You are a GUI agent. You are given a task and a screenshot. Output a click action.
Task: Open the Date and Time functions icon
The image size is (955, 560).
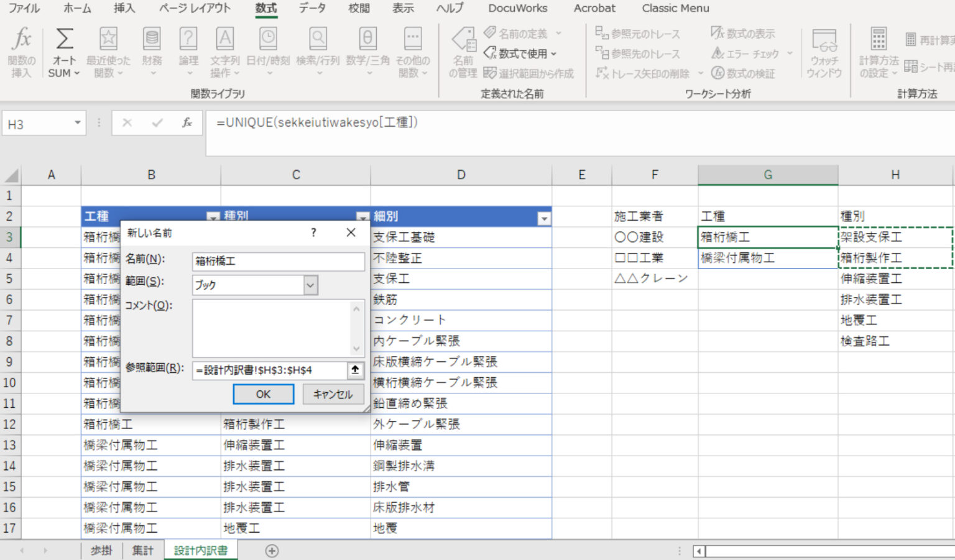[268, 40]
